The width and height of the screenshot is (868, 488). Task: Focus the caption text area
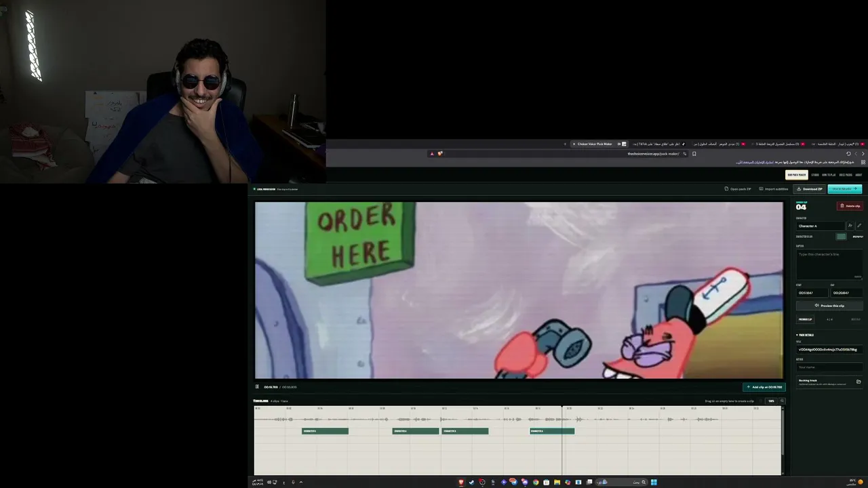tap(829, 264)
